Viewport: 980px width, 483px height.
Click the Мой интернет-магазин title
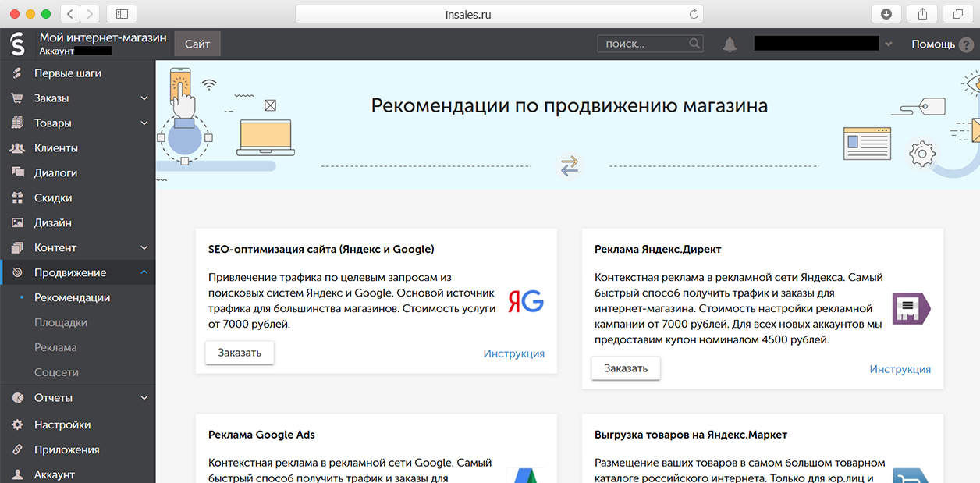click(103, 37)
